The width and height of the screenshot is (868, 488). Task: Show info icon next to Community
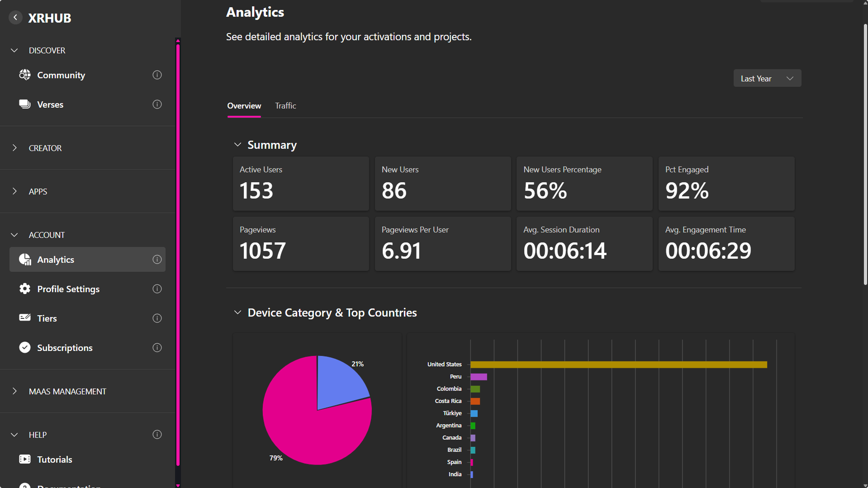tap(157, 75)
